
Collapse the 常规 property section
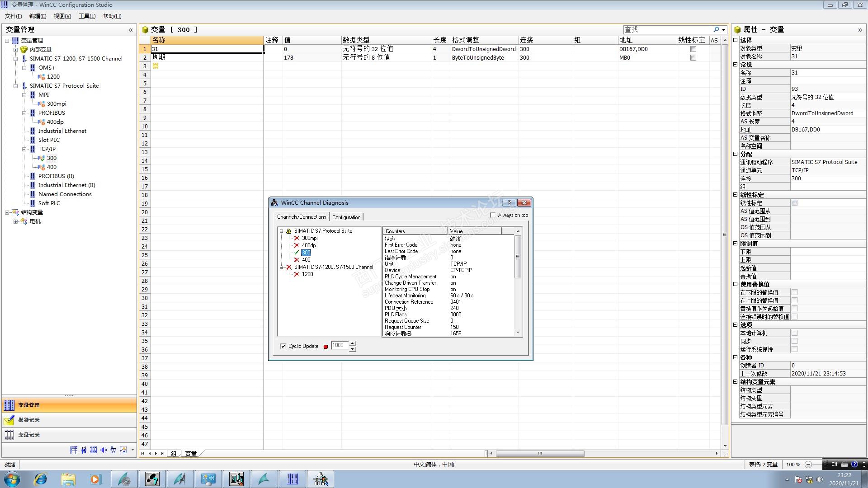(x=736, y=65)
